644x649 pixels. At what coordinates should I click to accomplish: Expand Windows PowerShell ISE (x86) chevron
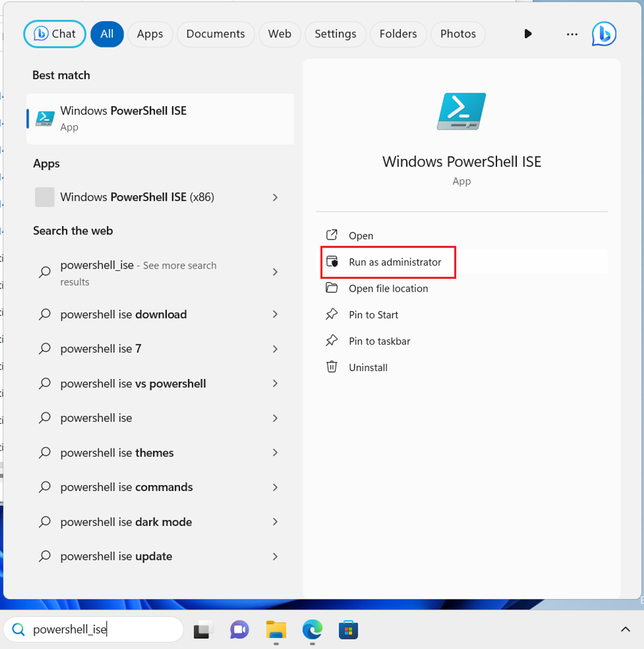pos(275,197)
